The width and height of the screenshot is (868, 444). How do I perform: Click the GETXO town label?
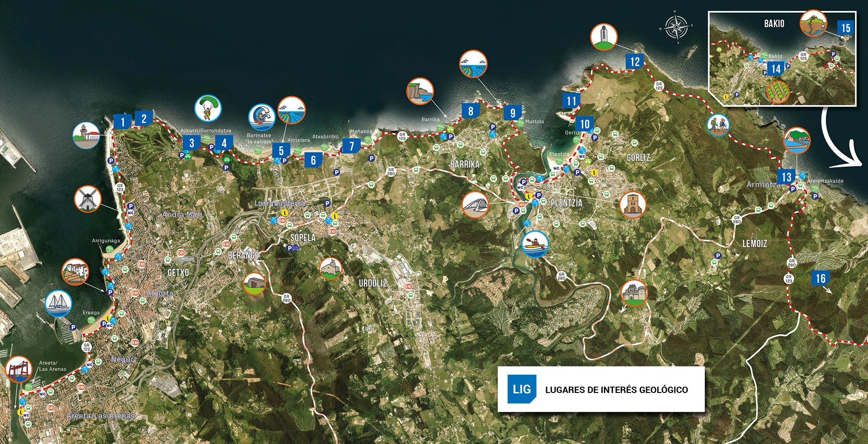[178, 273]
